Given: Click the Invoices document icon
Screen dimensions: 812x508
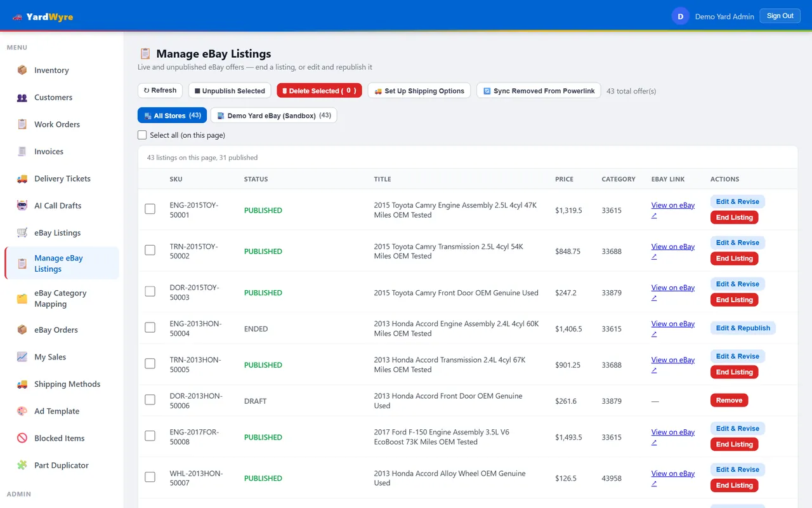Looking at the screenshot, I should tap(22, 152).
